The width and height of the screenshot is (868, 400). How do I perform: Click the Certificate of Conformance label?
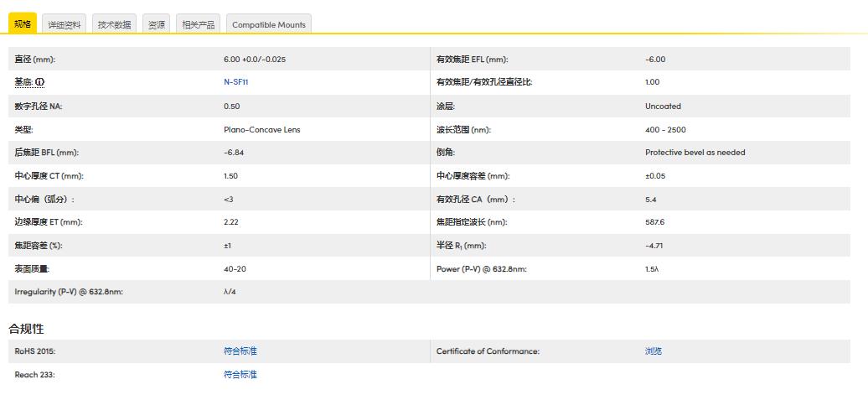[488, 351]
